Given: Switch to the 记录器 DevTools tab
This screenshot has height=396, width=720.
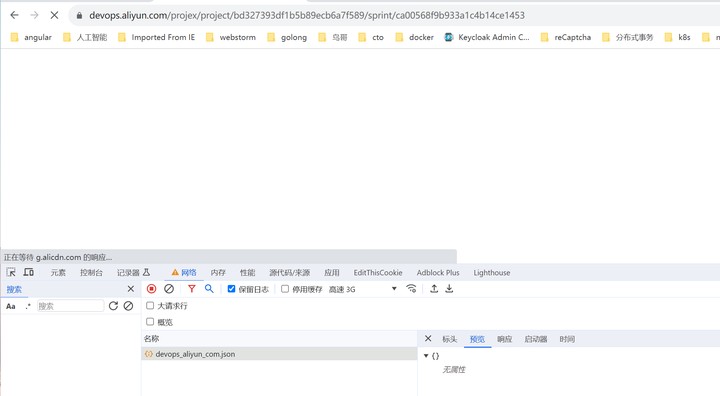Looking at the screenshot, I should [x=133, y=272].
